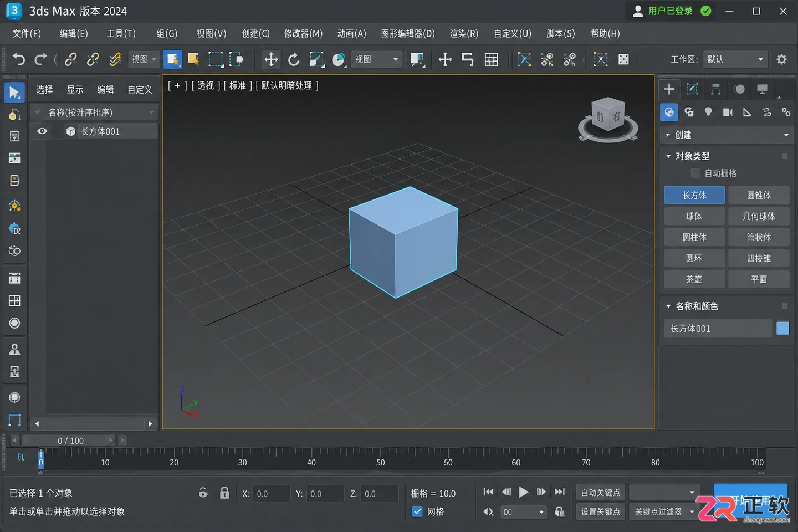
Task: Click the 设置关键点 button
Action: click(x=600, y=511)
